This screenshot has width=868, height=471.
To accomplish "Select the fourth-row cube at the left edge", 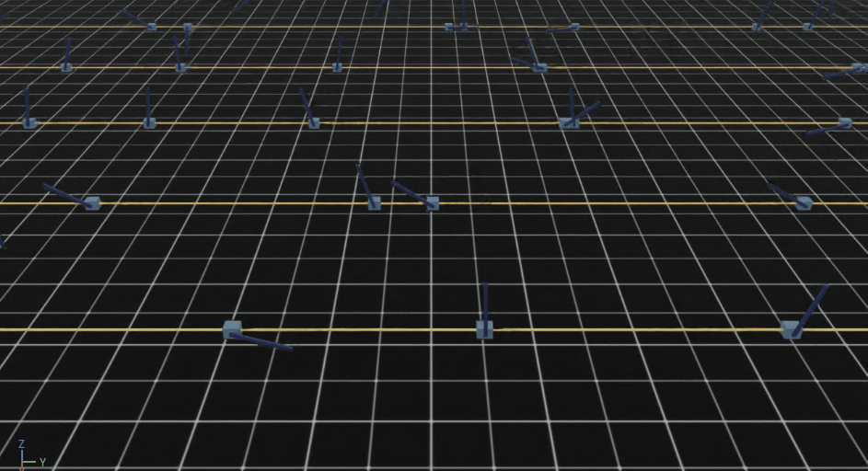I will coord(66,67).
